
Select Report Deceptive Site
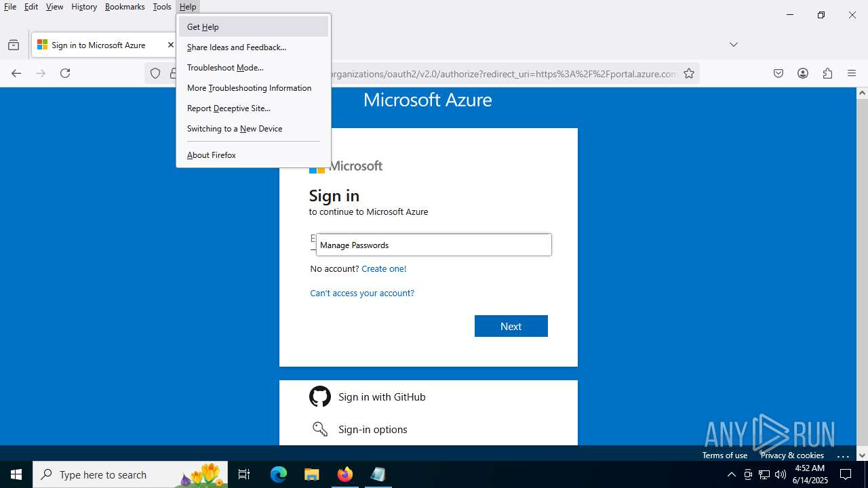pyautogui.click(x=254, y=108)
